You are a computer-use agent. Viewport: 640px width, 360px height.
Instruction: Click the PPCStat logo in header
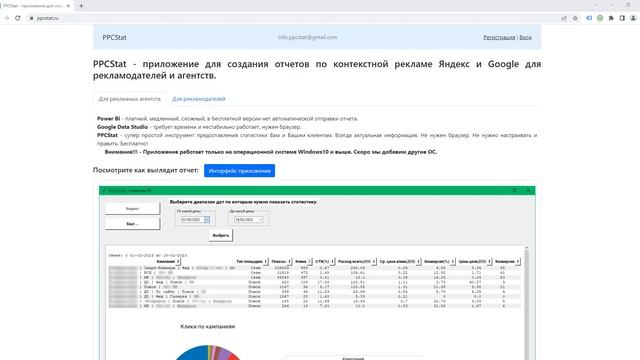tap(114, 37)
